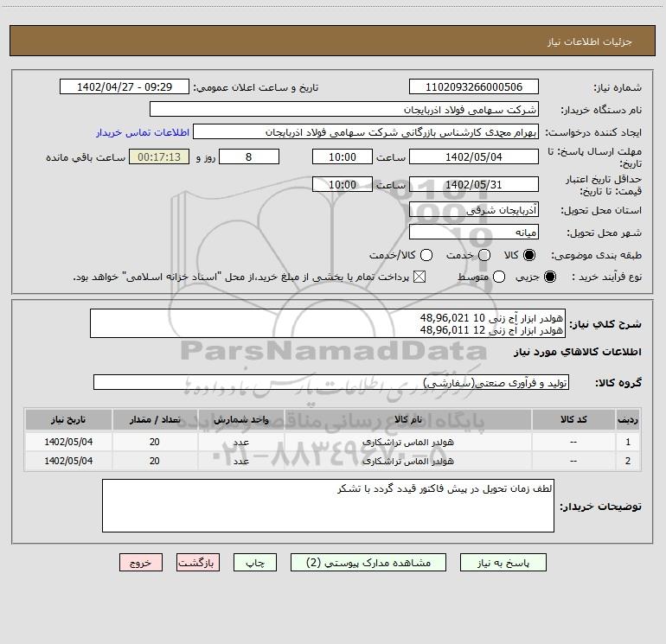Click the گروه کالا field

click(331, 382)
